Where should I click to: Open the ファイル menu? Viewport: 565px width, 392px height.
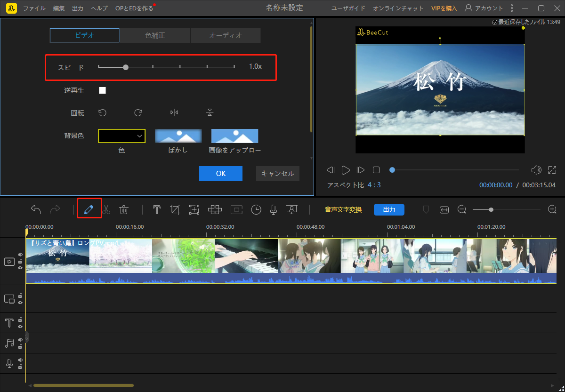[x=34, y=8]
